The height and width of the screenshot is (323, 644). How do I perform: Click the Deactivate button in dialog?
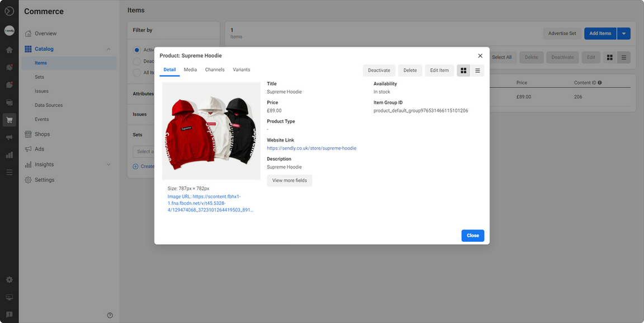tap(379, 71)
